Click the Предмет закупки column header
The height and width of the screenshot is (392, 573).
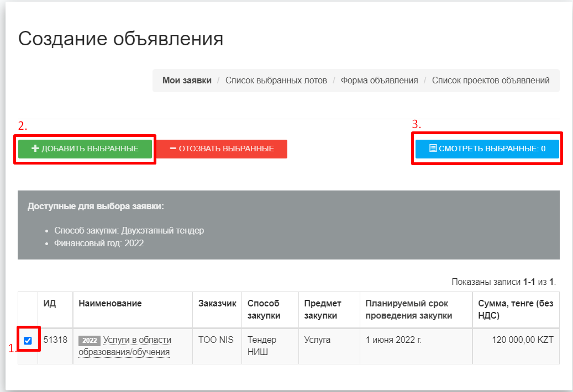[323, 309]
